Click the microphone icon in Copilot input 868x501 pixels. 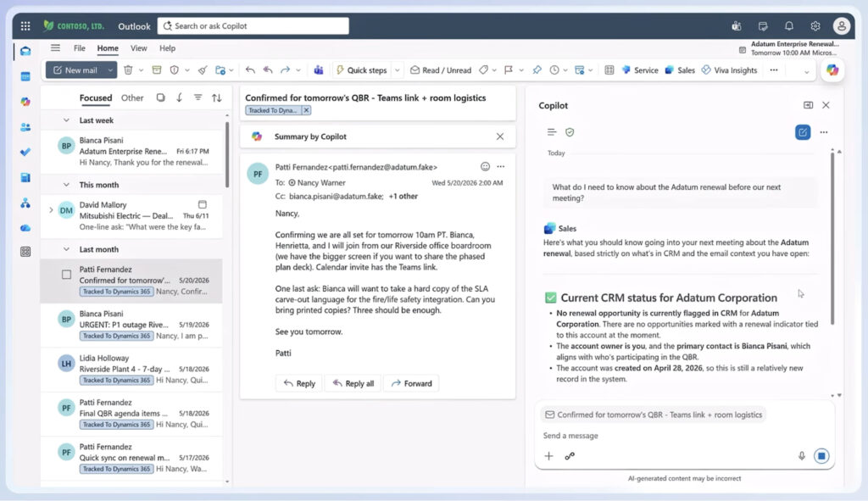coord(801,456)
